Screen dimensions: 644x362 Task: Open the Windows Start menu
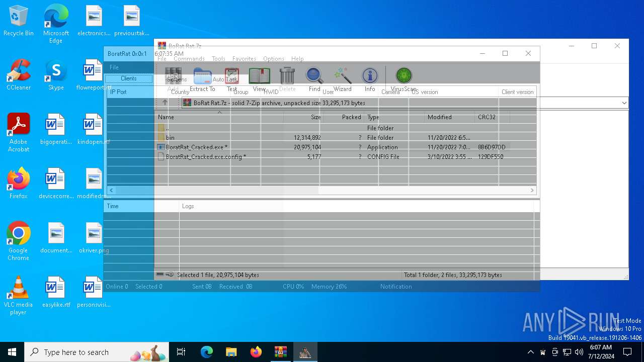click(12, 352)
